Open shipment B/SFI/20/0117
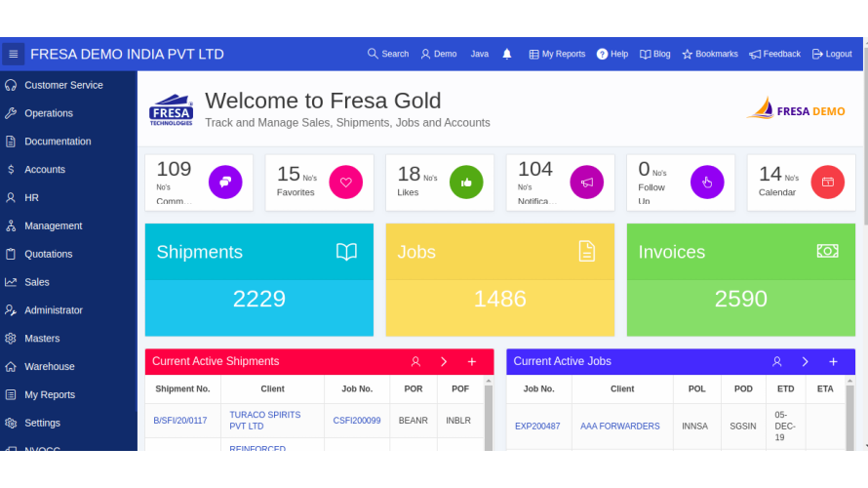The height and width of the screenshot is (488, 868). coord(180,421)
